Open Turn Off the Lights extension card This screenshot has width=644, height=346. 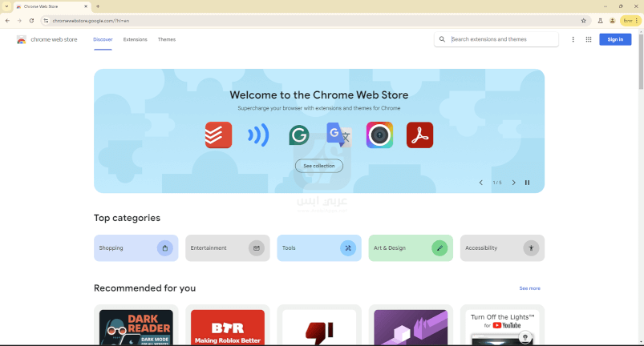coord(502,325)
